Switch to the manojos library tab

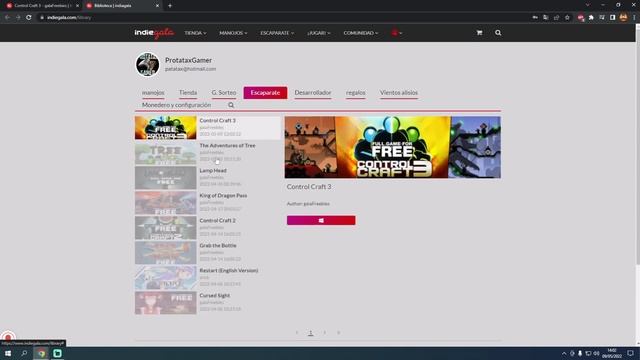pyautogui.click(x=153, y=93)
